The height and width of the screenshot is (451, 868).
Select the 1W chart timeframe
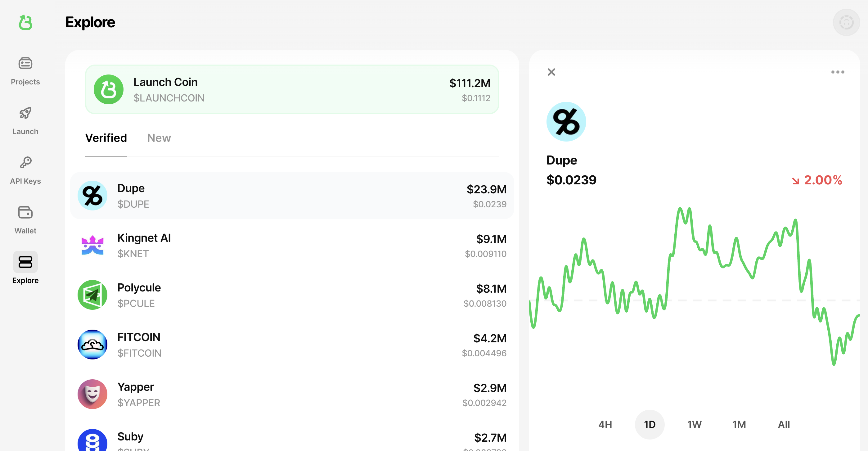tap(695, 424)
